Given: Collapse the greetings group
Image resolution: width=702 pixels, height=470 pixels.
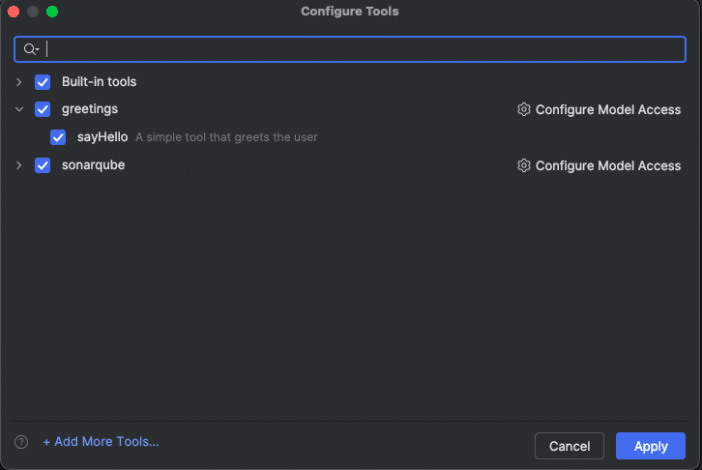Looking at the screenshot, I should (19, 109).
